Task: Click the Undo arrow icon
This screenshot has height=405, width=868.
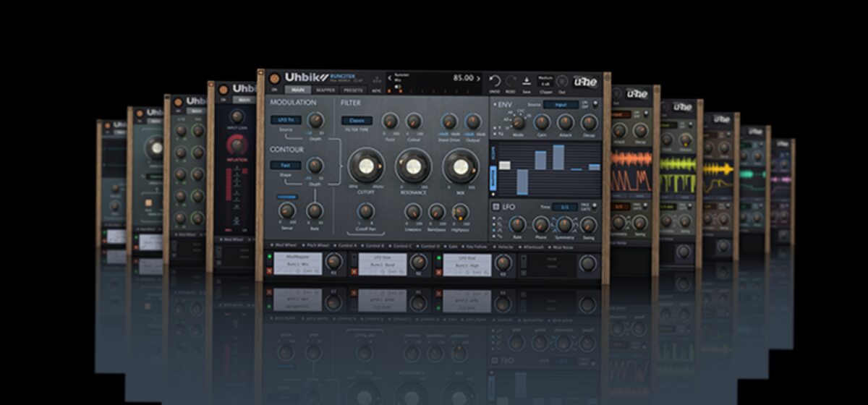Action: 495,80
